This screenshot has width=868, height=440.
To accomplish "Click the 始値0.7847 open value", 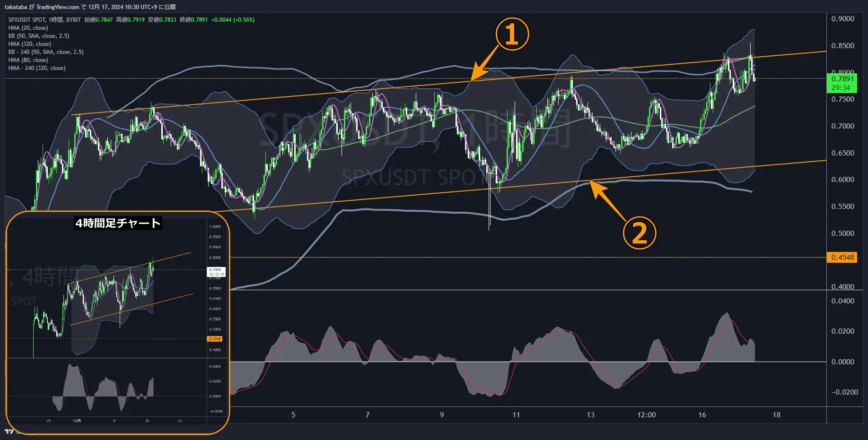I will pos(98,20).
